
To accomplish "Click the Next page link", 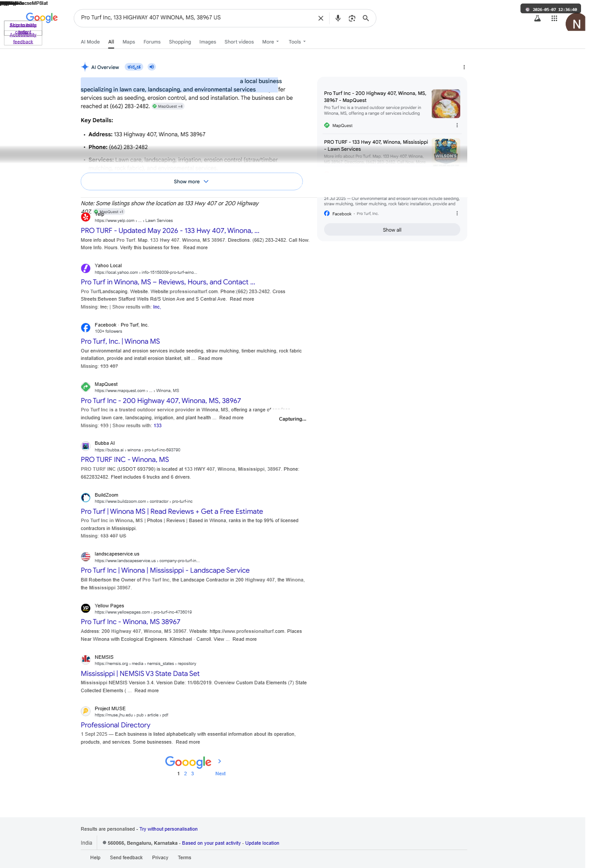I will click(x=220, y=774).
